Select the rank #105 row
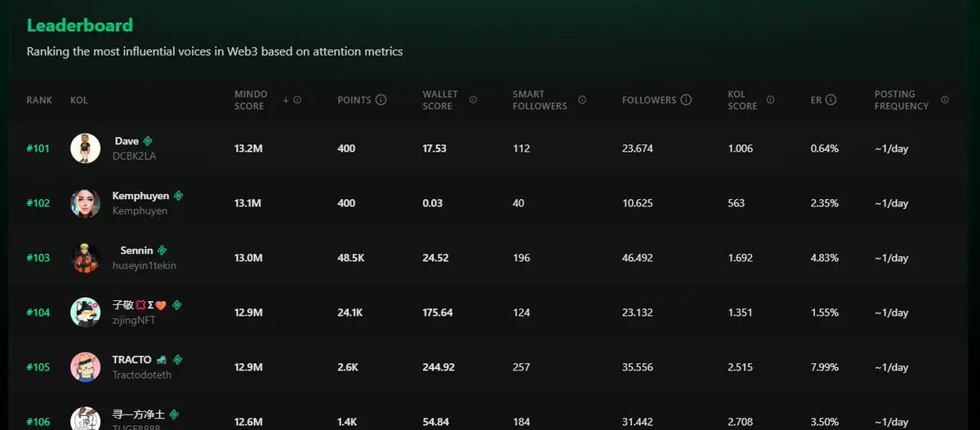980x430 pixels. point(490,367)
